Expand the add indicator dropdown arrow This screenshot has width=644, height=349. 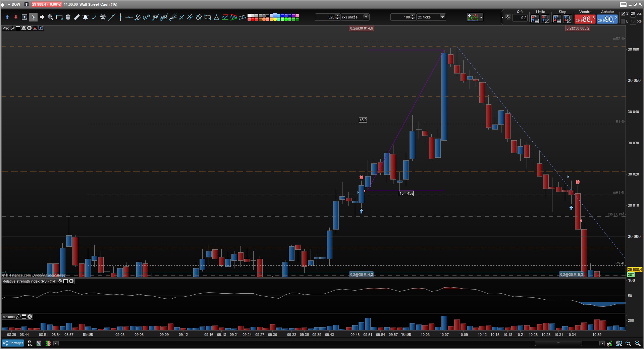pyautogui.click(x=481, y=17)
